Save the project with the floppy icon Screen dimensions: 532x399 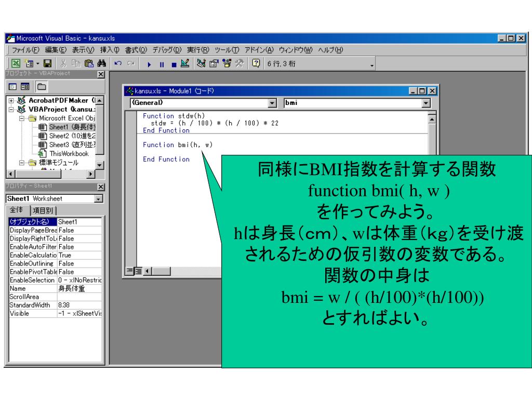click(47, 63)
